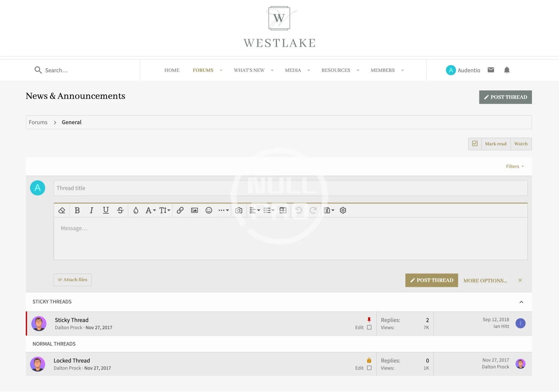Open the smilies emoji picker

point(209,210)
